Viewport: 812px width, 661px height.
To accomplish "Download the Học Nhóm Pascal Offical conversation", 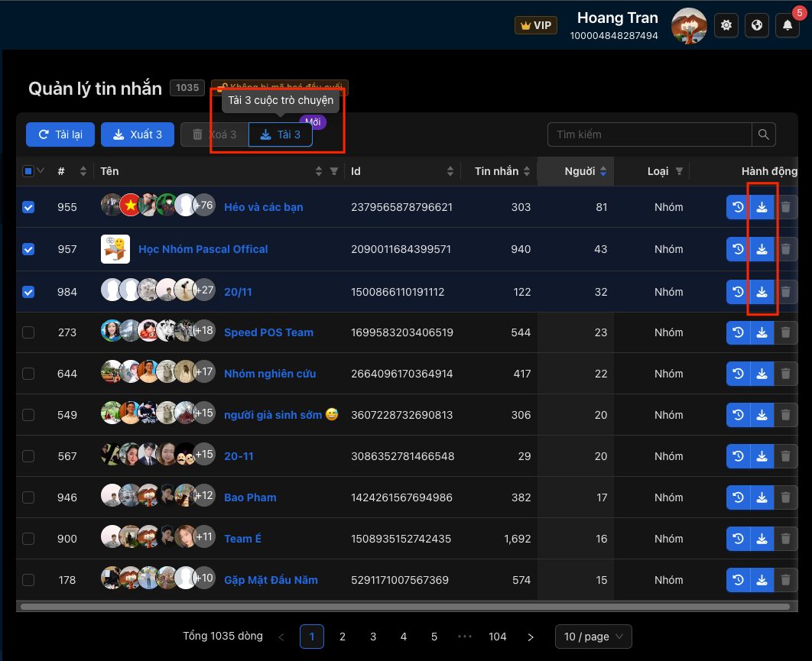I will pyautogui.click(x=762, y=249).
